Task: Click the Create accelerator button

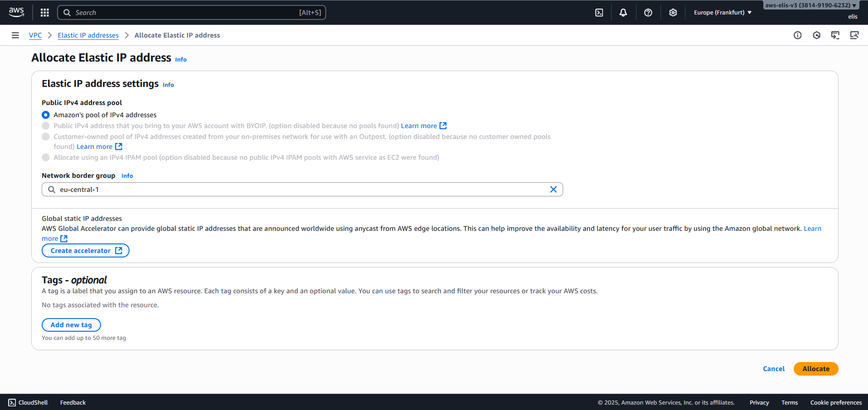Action: [x=86, y=251]
